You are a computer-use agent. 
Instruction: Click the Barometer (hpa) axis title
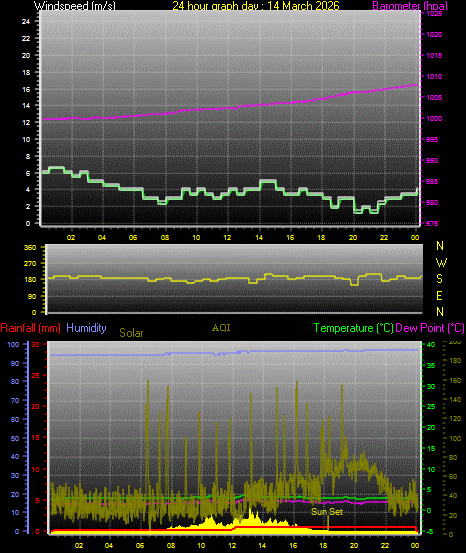(410, 5)
